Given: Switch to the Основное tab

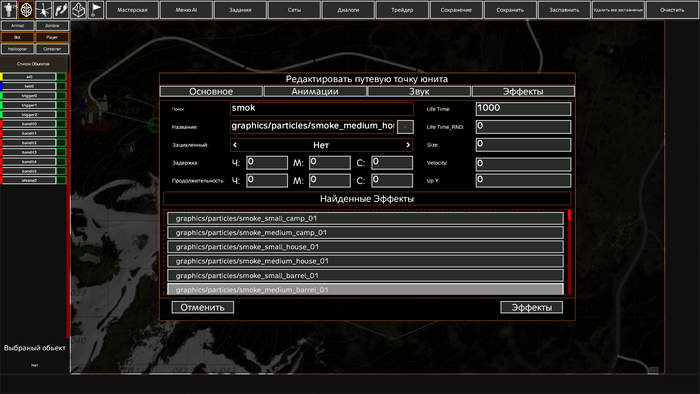Looking at the screenshot, I should tap(211, 91).
